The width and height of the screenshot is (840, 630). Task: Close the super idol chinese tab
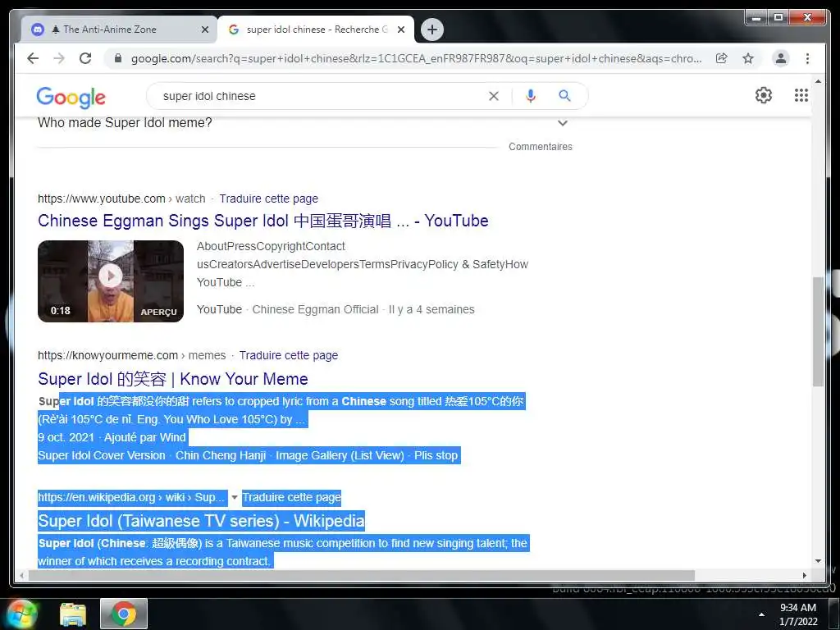point(400,30)
